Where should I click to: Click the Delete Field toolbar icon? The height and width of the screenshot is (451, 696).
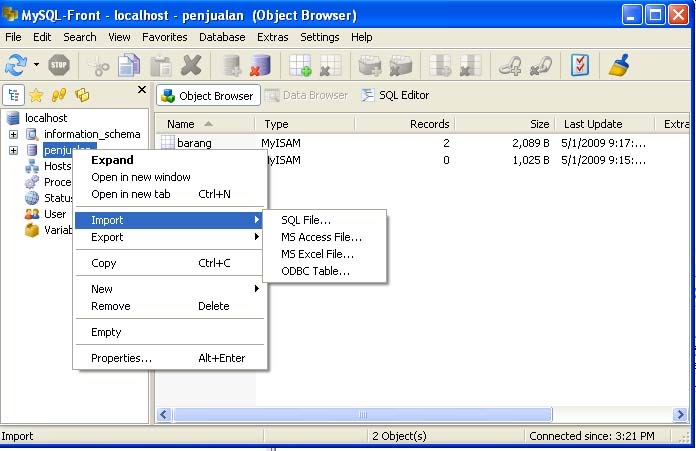[x=470, y=66]
